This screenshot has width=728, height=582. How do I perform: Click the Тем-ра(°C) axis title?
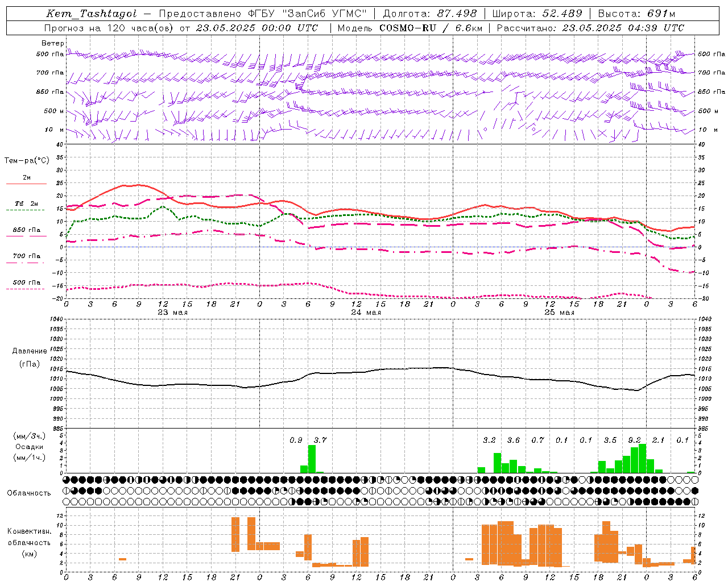tap(27, 161)
